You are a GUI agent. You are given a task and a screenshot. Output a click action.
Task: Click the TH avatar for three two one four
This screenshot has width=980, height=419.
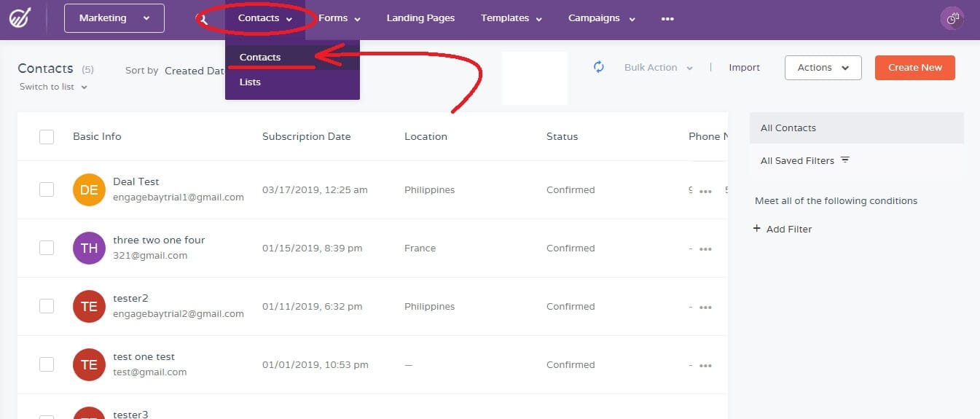pyautogui.click(x=89, y=248)
